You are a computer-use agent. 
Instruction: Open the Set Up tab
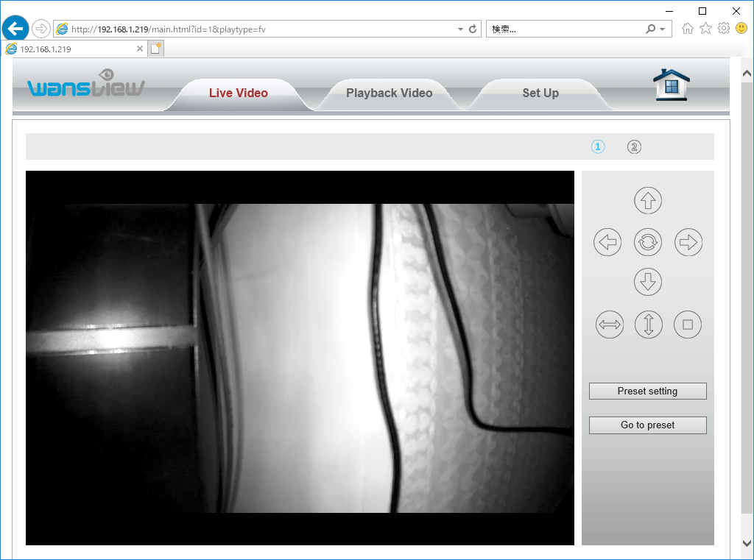coord(540,93)
